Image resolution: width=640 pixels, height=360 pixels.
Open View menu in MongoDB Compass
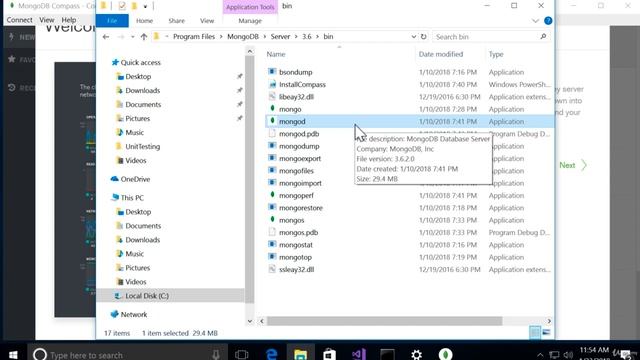[x=47, y=20]
